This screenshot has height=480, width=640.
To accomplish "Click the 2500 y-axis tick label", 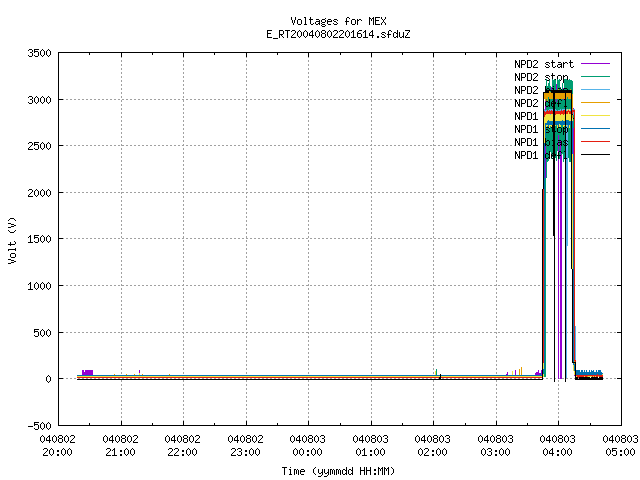I will click(39, 146).
